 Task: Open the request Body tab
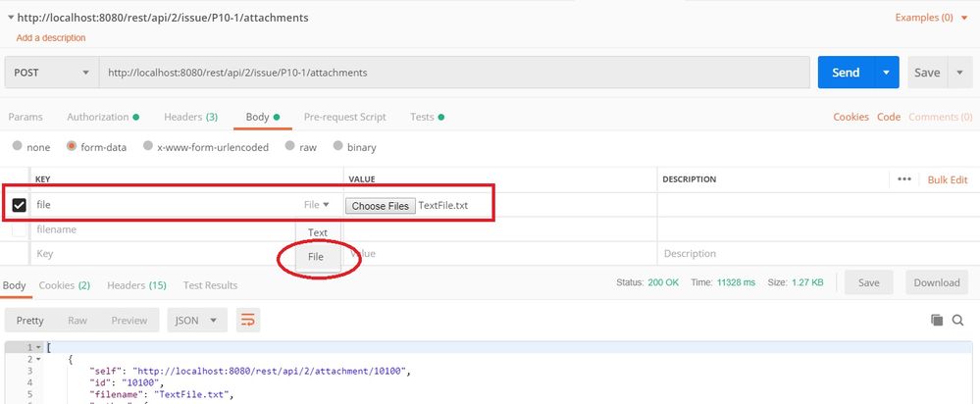click(263, 117)
